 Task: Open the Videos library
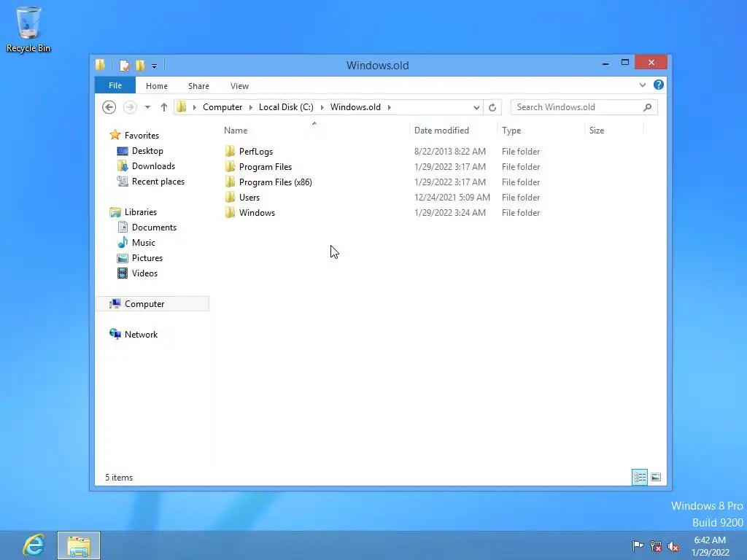click(144, 273)
